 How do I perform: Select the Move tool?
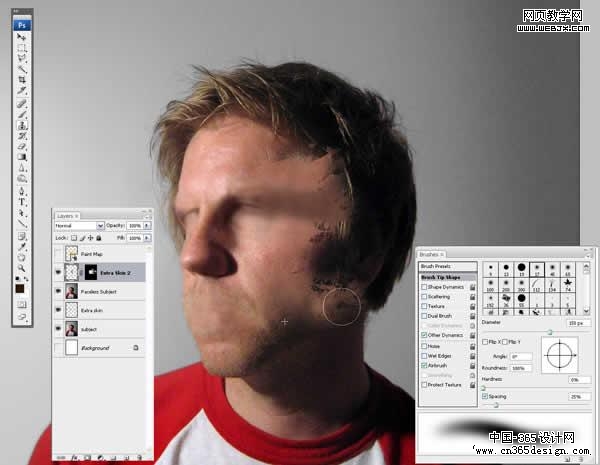click(22, 37)
